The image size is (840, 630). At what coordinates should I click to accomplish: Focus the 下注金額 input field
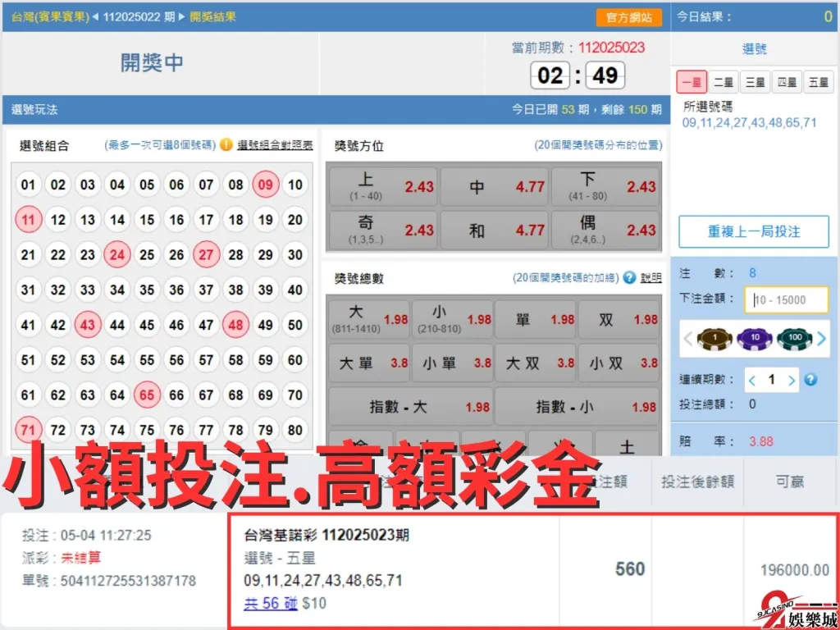[787, 300]
